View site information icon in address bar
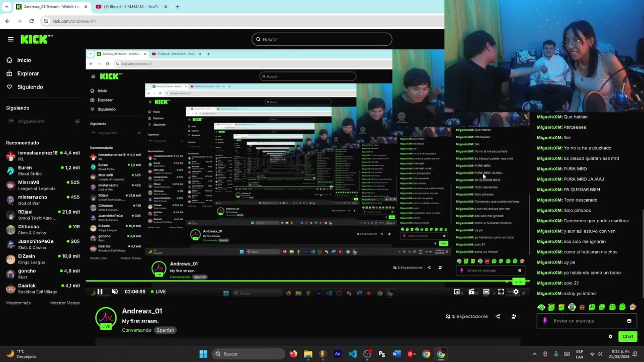This screenshot has height=362, width=644. tap(45, 21)
